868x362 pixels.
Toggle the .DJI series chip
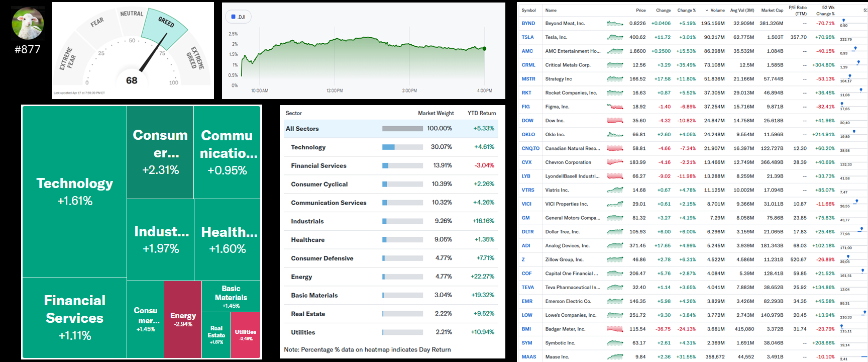pos(239,17)
